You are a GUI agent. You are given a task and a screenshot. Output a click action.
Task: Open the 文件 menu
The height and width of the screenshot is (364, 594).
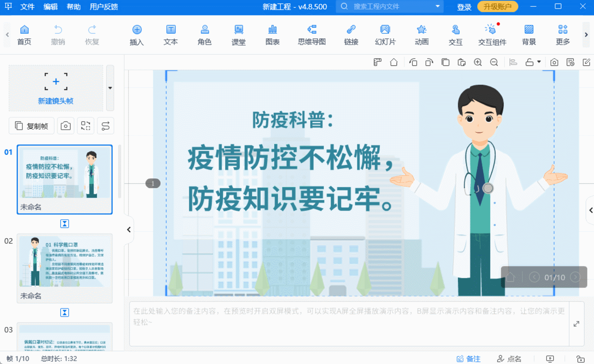[x=27, y=6]
